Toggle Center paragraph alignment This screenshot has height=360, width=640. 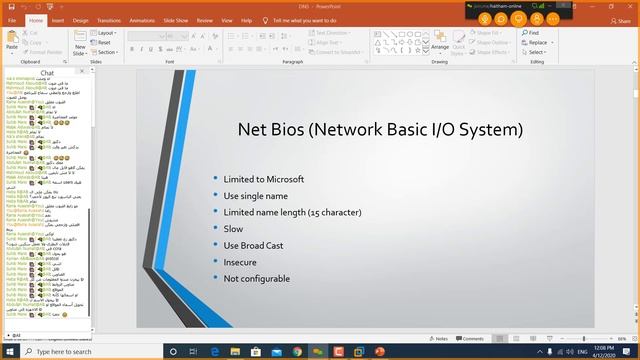click(x=240, y=49)
